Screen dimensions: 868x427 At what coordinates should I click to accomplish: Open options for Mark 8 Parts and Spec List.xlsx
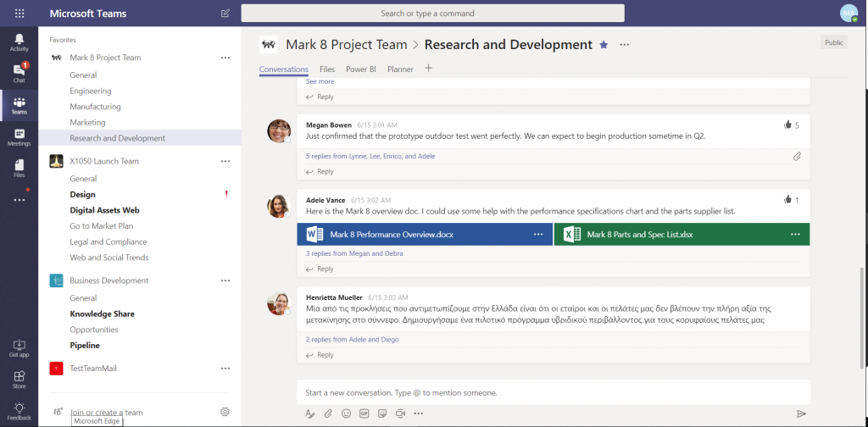(795, 235)
